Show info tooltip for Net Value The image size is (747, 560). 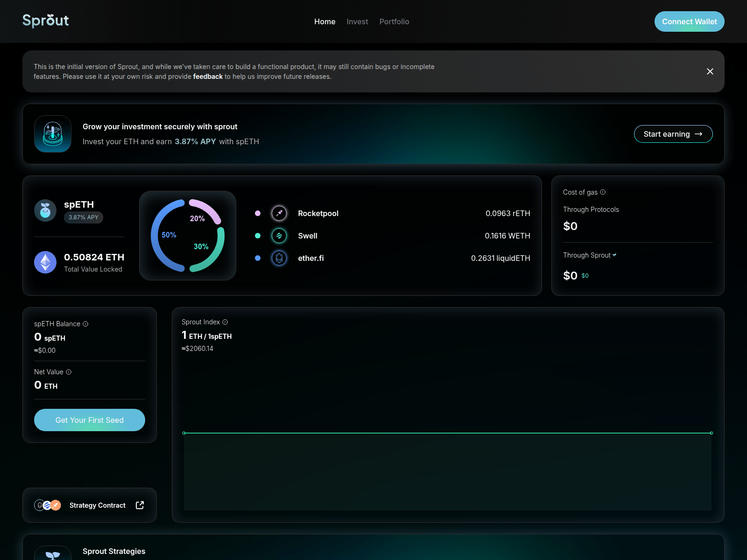coord(69,372)
